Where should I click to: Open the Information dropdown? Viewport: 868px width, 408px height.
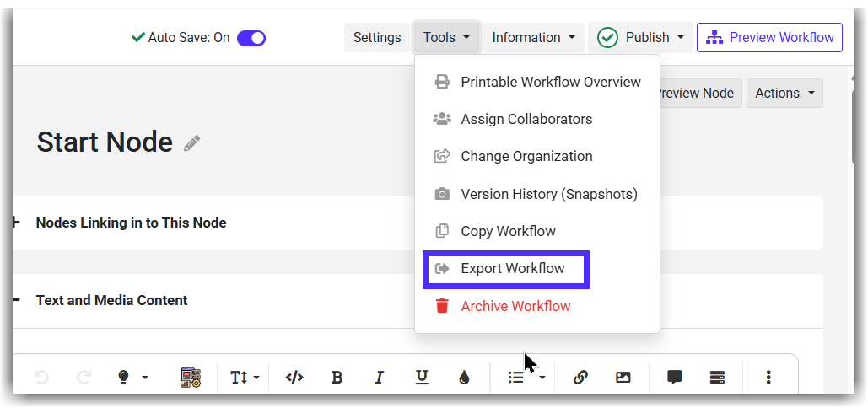click(x=533, y=38)
